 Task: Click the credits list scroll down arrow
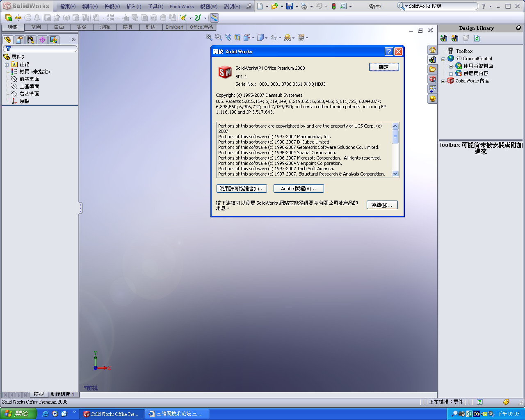[395, 174]
